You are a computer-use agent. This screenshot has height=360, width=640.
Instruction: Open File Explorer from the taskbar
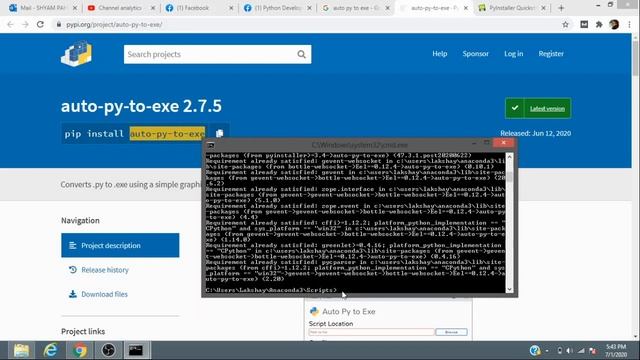coord(21,350)
